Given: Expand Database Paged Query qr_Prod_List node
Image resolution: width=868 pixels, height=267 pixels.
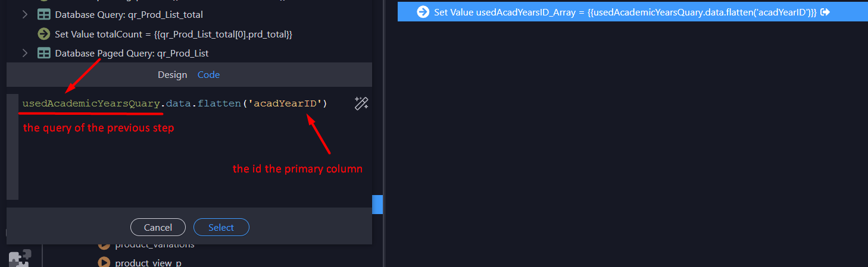Looking at the screenshot, I should click(x=25, y=53).
